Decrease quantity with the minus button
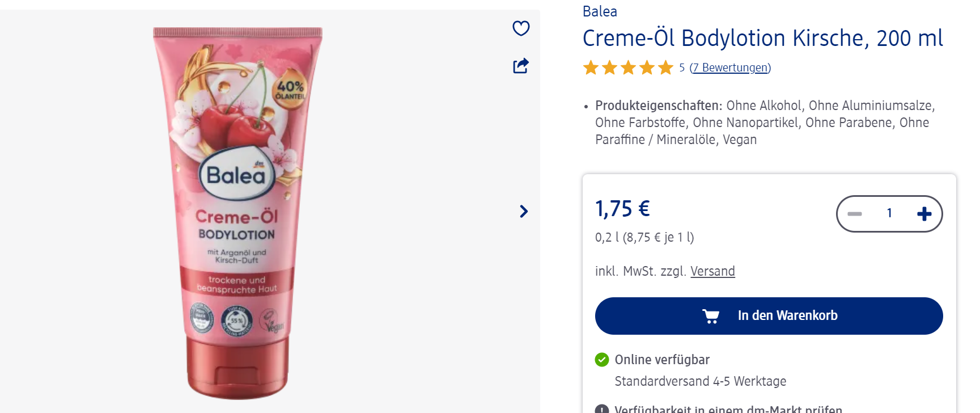980x413 pixels. click(x=855, y=214)
